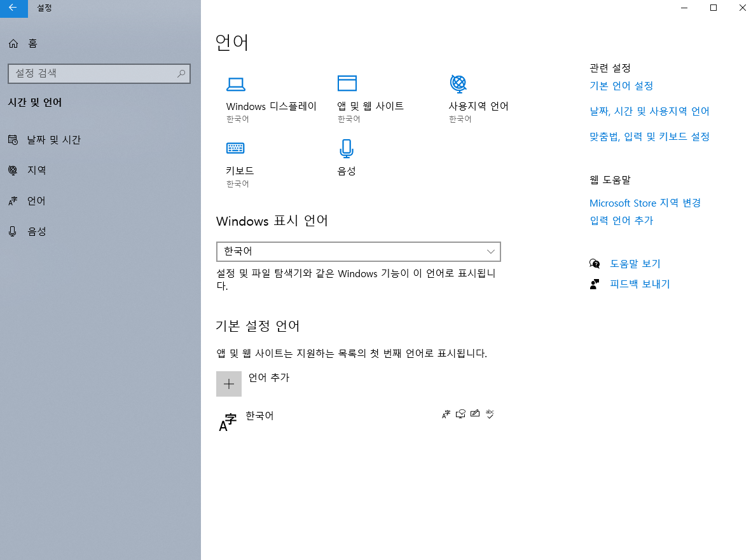Click text-to-speech feature icon on 한국어 row
Screen dimensions: 751x560
point(461,414)
